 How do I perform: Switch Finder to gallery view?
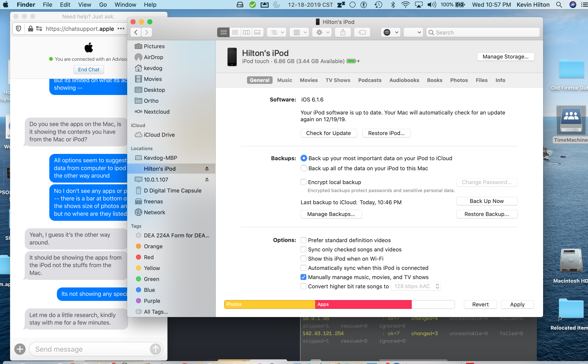tap(257, 32)
